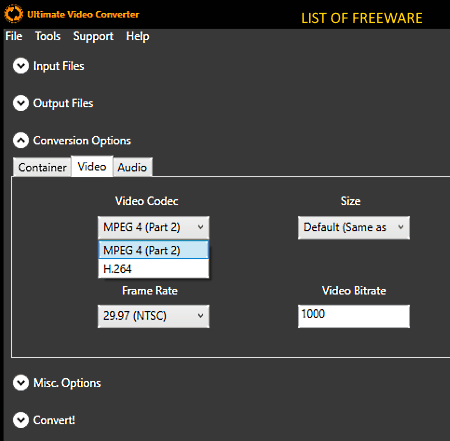Open the Frame Rate dropdown
Screen dimensions: 450x441
154,316
